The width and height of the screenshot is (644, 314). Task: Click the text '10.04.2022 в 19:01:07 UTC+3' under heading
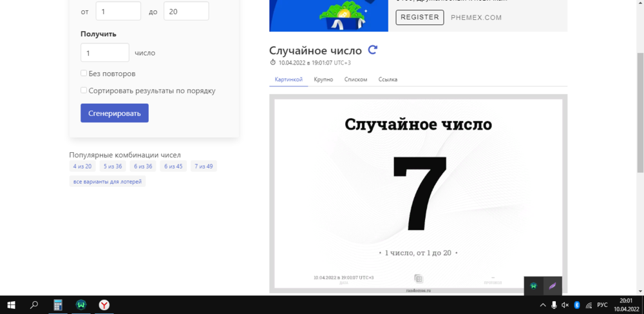point(315,63)
